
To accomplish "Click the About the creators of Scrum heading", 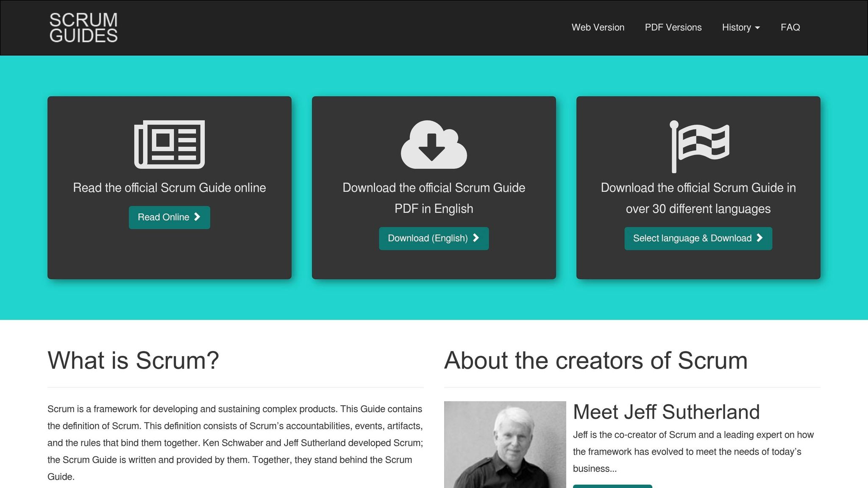I will click(595, 360).
